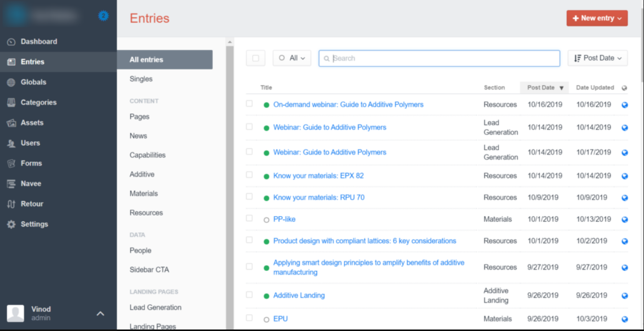The image size is (644, 331).
Task: Check the checkbox for the PP-like entry
Action: pos(249,219)
